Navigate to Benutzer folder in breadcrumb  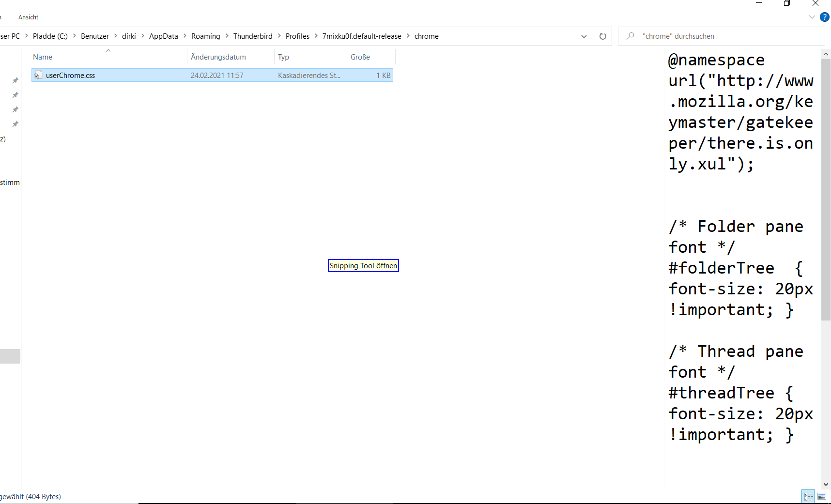(95, 36)
